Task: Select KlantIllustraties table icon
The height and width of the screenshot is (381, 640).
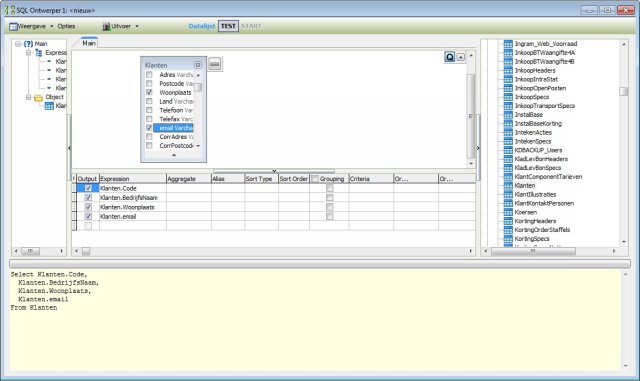Action: [x=508, y=194]
